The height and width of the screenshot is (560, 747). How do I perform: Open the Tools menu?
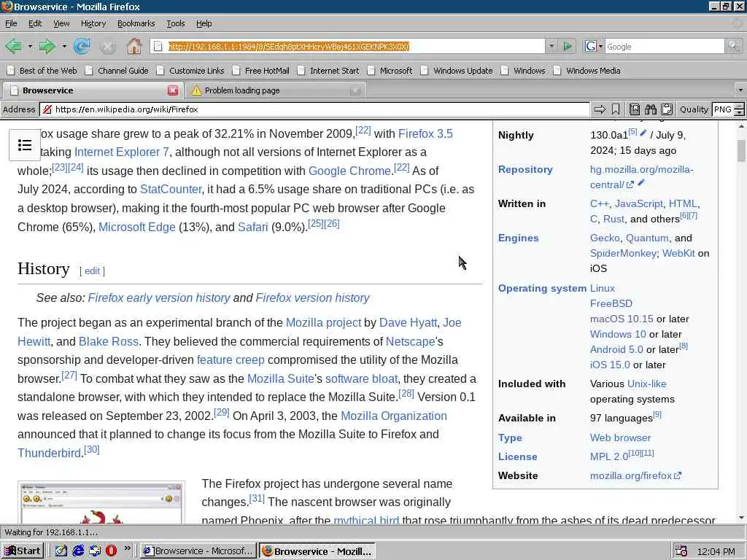pyautogui.click(x=175, y=23)
